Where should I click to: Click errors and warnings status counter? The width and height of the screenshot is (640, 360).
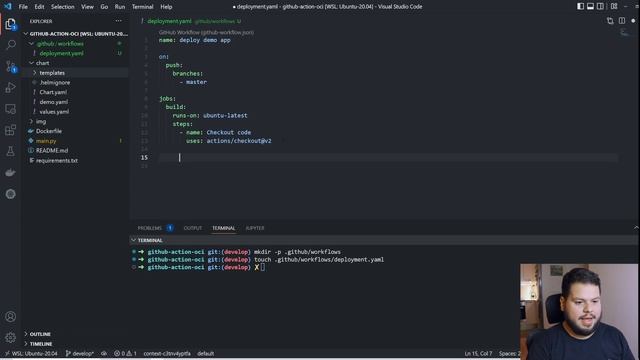point(125,353)
